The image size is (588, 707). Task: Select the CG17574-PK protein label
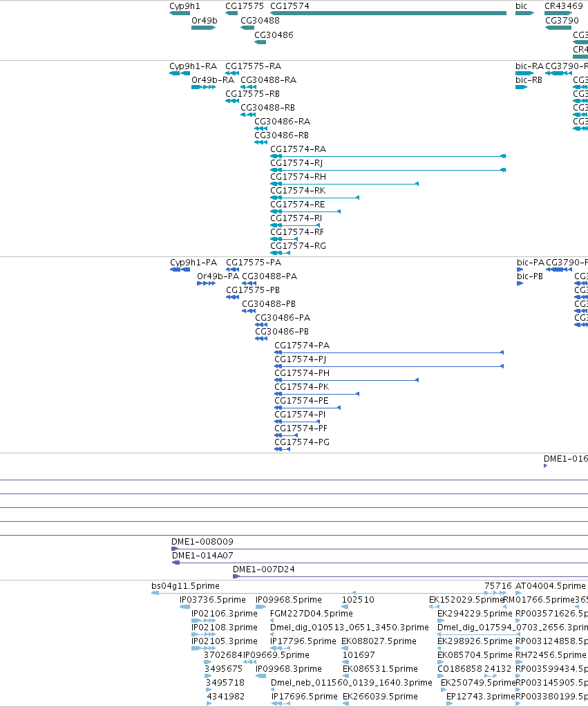(302, 387)
